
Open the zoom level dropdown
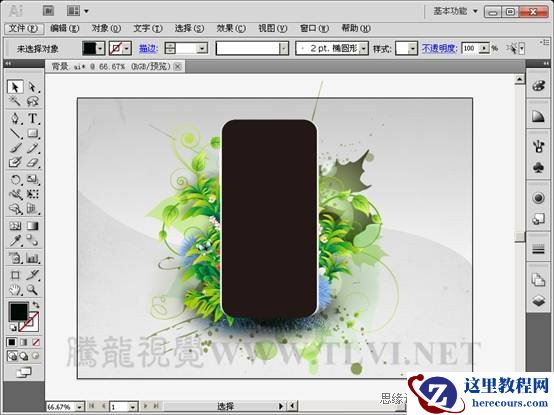point(80,407)
